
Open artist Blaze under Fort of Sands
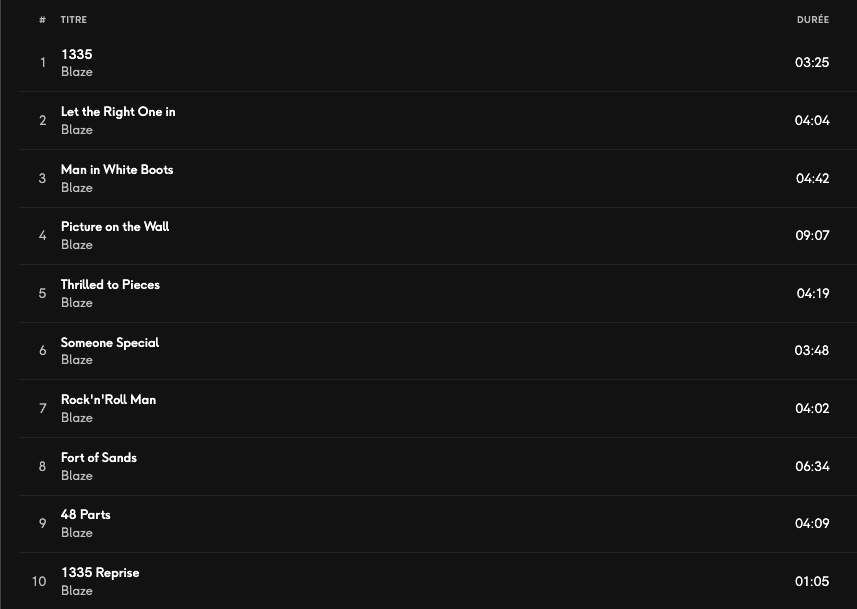coord(77,476)
